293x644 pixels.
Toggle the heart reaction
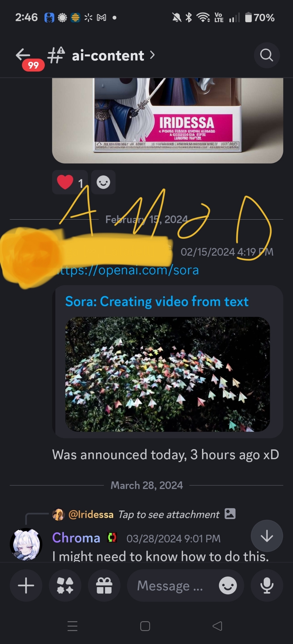[70, 182]
